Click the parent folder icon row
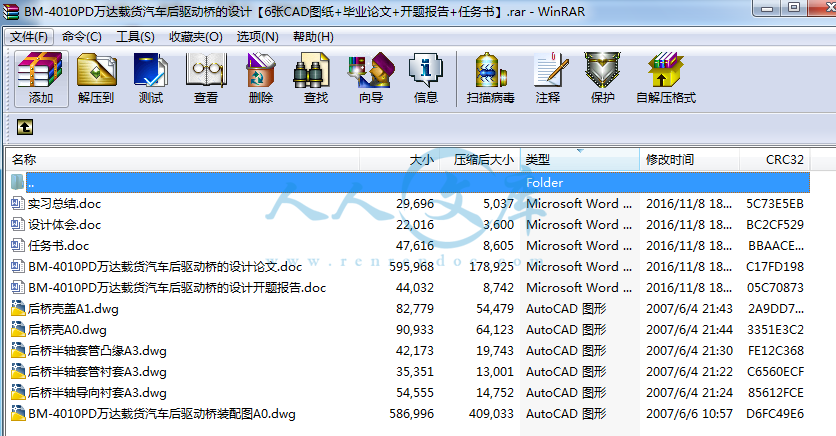Viewport: 836px width, 436px height. (17, 182)
